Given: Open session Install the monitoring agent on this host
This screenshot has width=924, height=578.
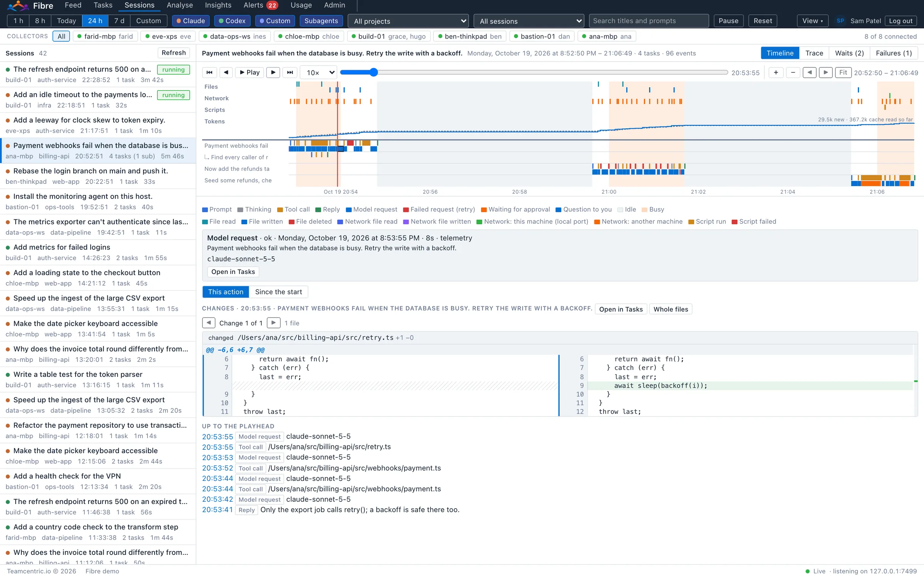Looking at the screenshot, I should 98,202.
